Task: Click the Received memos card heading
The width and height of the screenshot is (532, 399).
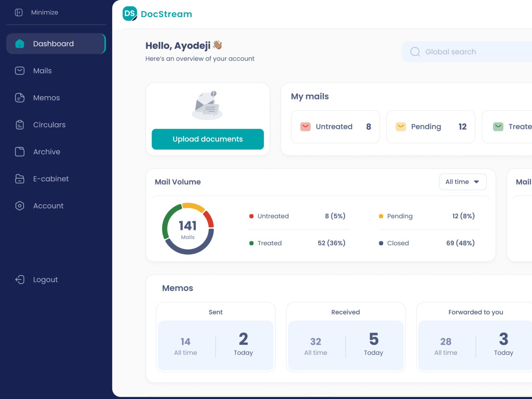Action: point(345,312)
